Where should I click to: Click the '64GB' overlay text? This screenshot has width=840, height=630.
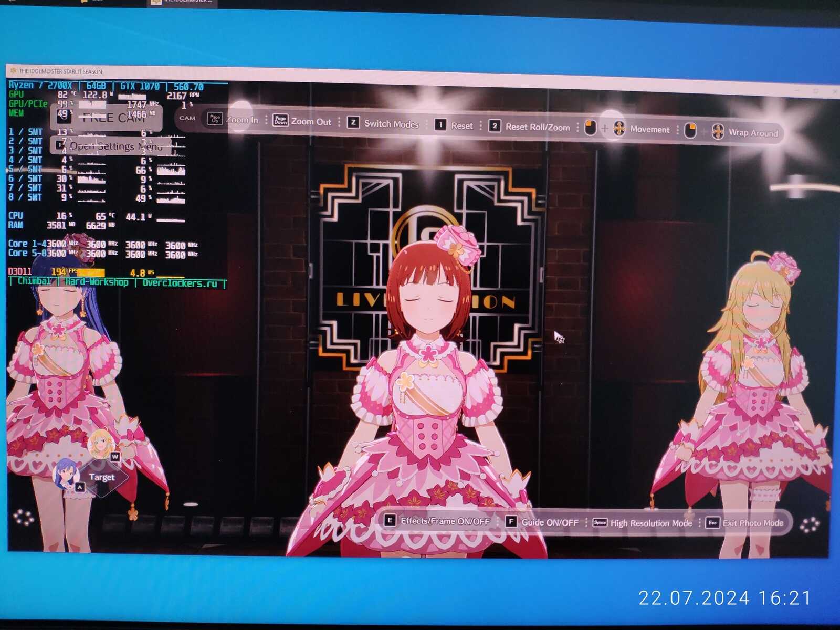(96, 86)
